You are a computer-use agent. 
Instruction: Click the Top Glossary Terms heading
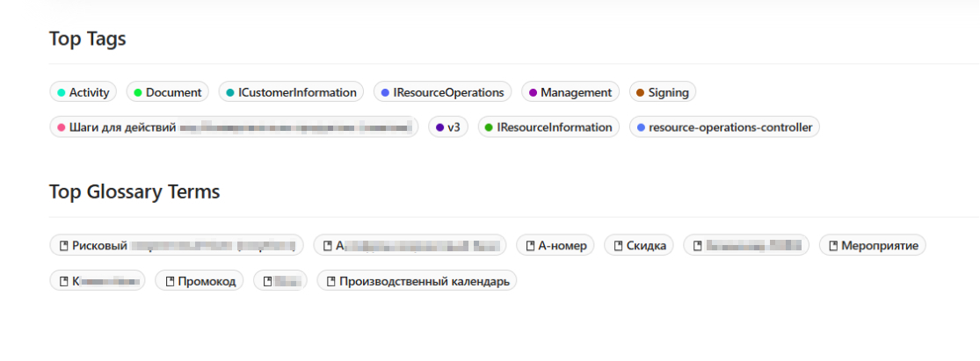134,191
